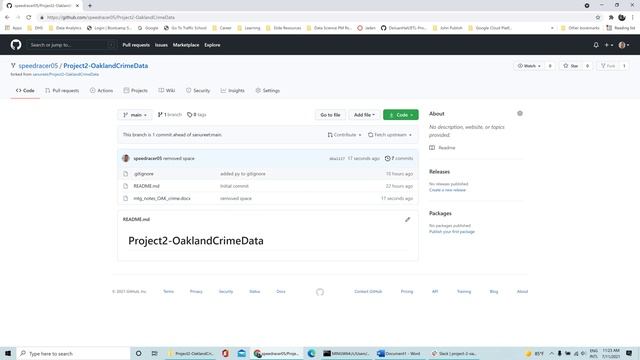
Task: Reload the page with browser refresh
Action: [29, 17]
